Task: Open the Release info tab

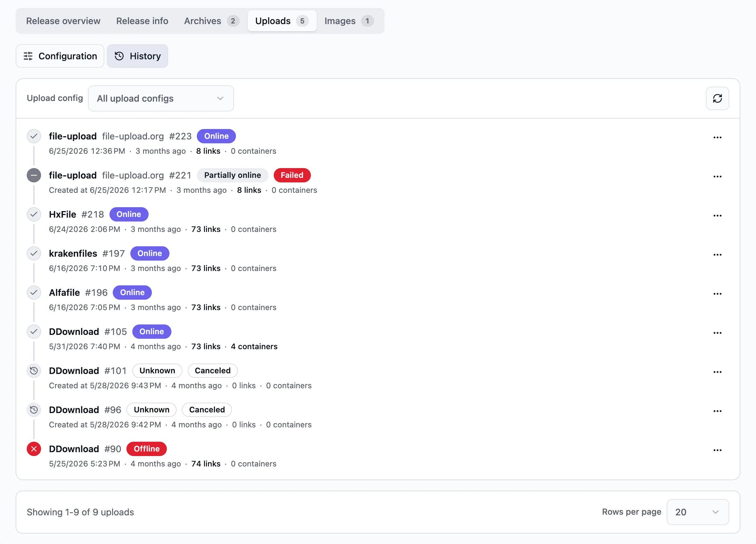Action: point(142,21)
